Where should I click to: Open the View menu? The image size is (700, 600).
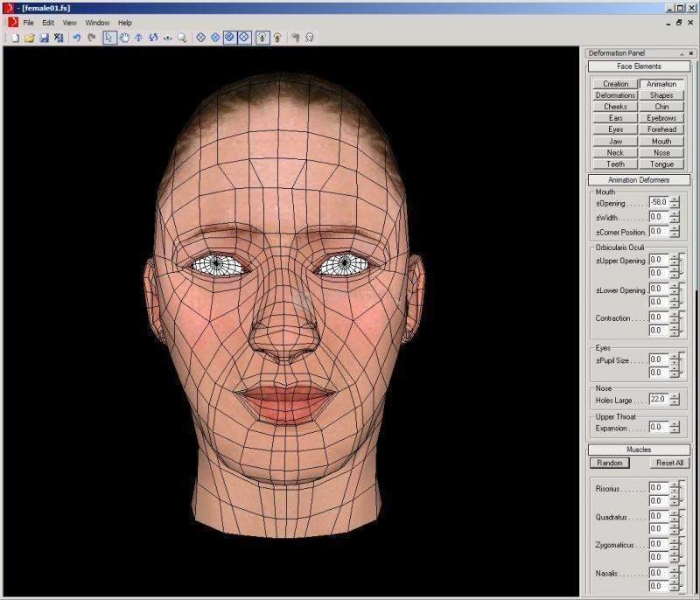point(70,22)
